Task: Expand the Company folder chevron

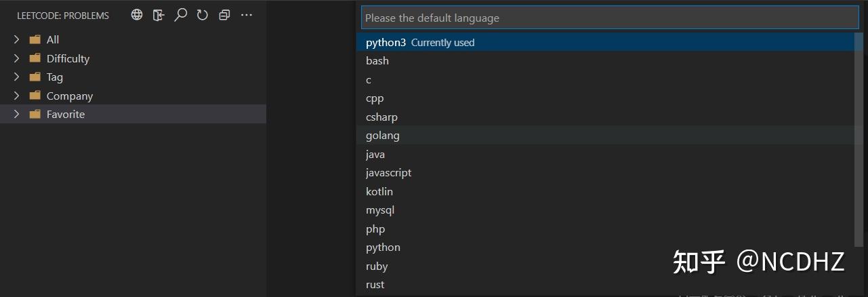Action: pos(17,96)
